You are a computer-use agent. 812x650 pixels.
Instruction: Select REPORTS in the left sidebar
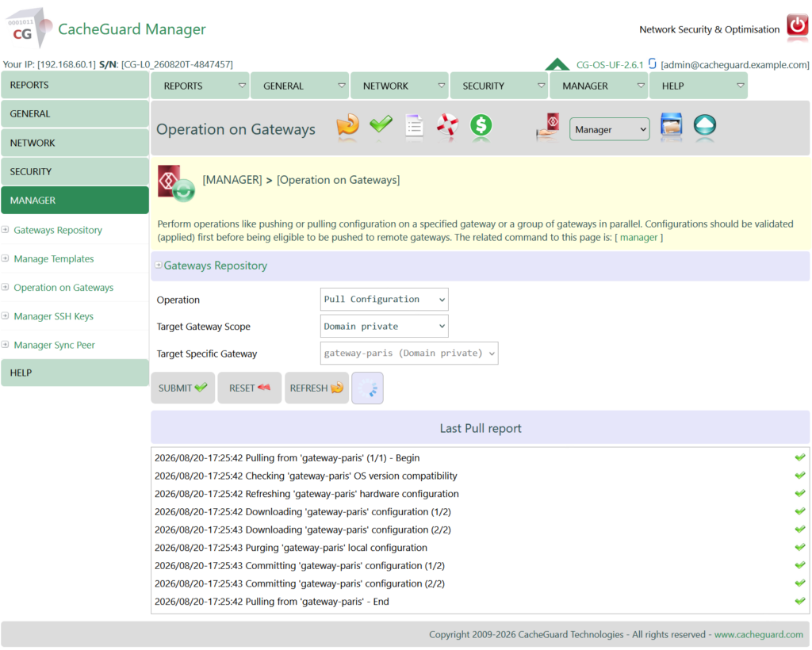coord(75,85)
